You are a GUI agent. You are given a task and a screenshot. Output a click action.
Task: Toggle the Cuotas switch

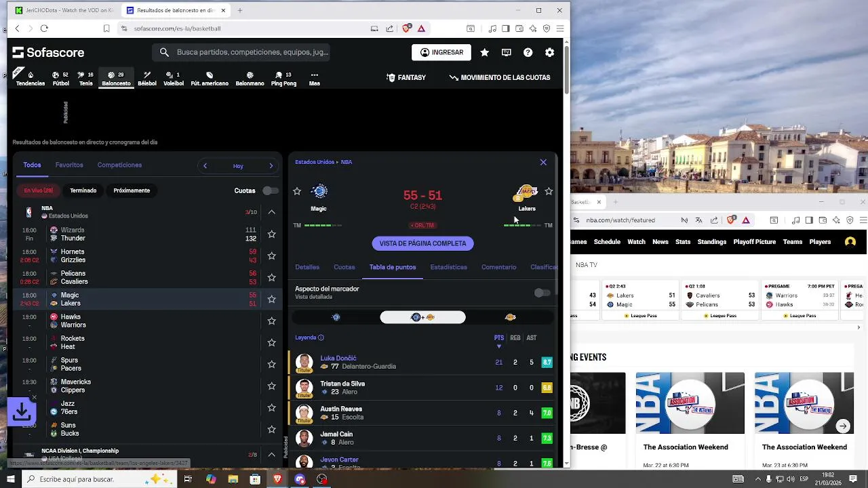coord(270,190)
